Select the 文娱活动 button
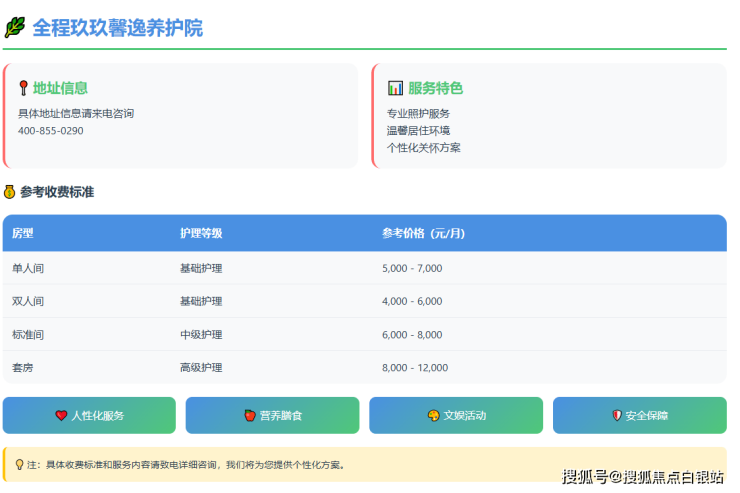The width and height of the screenshot is (740, 493). [456, 416]
